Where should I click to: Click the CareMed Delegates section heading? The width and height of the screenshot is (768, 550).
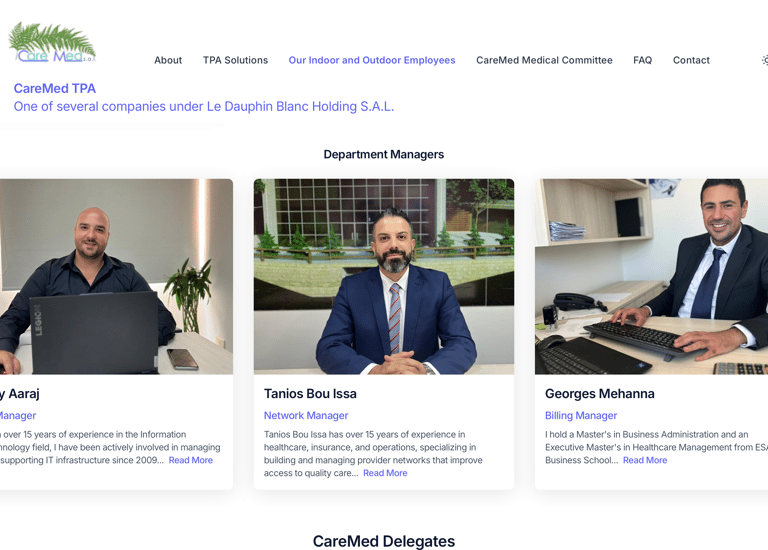click(x=384, y=541)
